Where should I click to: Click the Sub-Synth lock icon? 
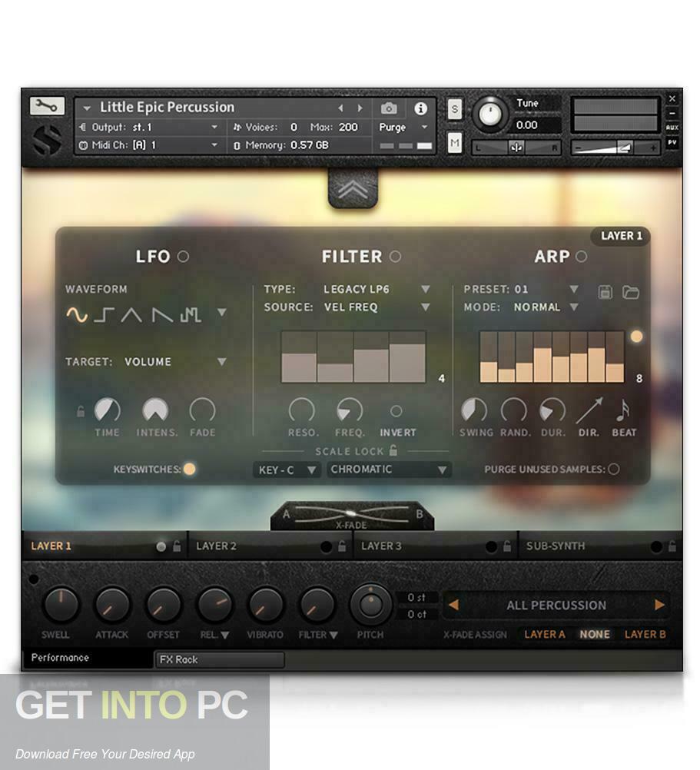[x=672, y=546]
